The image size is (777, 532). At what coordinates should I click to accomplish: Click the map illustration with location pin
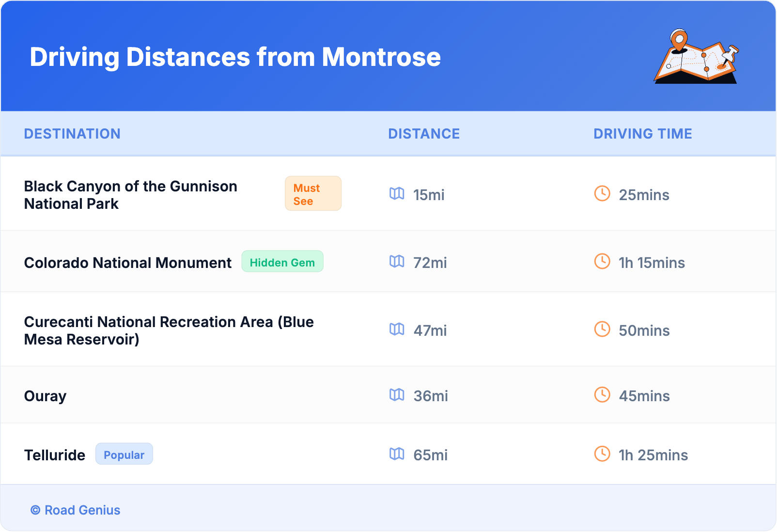click(x=696, y=57)
